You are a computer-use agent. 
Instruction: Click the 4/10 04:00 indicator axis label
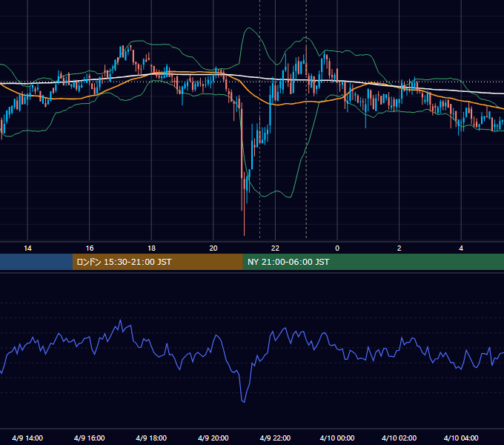point(461,438)
